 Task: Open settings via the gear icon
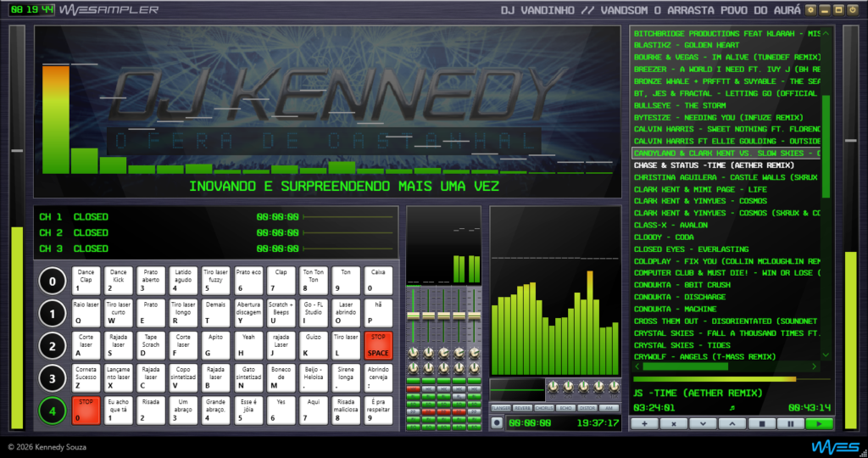point(810,10)
